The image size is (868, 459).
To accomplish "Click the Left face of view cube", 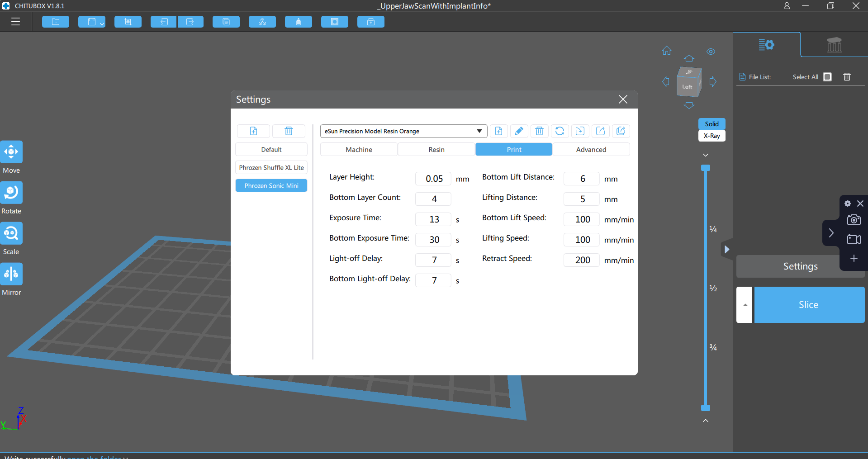I will point(688,86).
